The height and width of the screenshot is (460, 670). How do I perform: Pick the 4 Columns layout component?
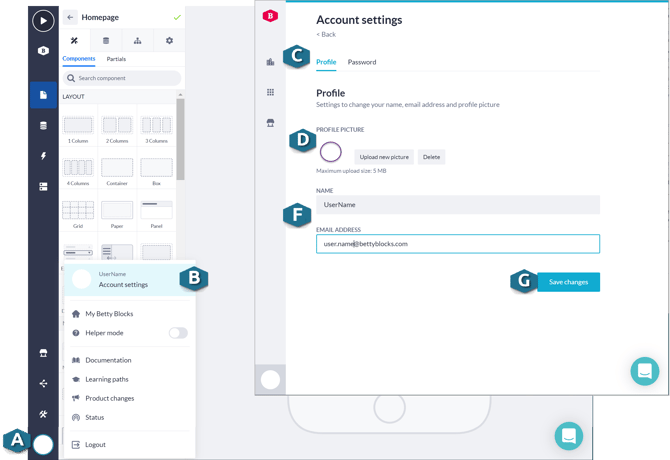(x=78, y=171)
